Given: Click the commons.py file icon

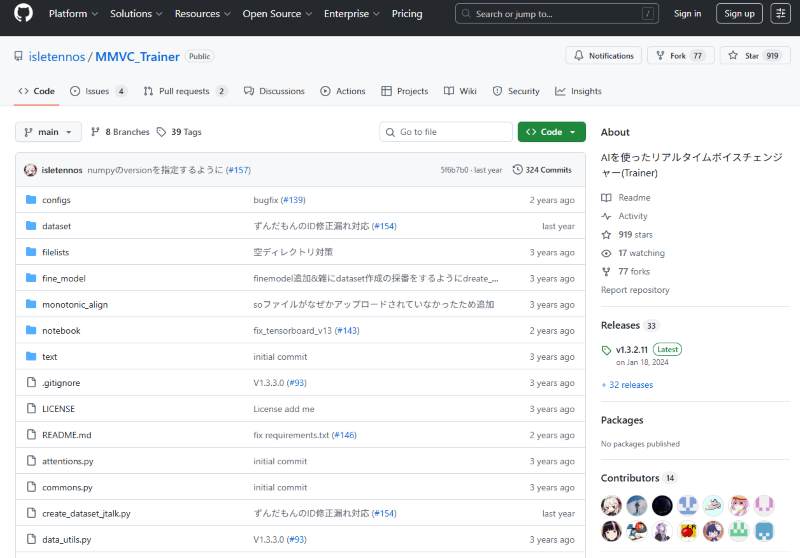Looking at the screenshot, I should [x=31, y=487].
